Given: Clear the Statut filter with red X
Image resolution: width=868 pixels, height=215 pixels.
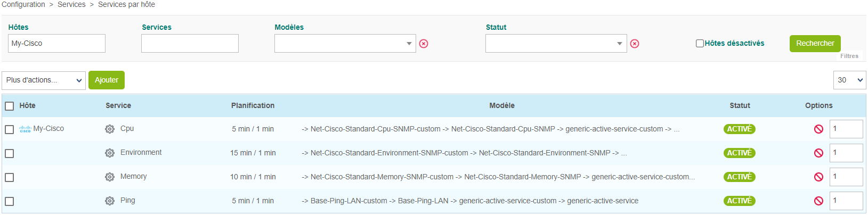Looking at the screenshot, I should click(x=635, y=44).
